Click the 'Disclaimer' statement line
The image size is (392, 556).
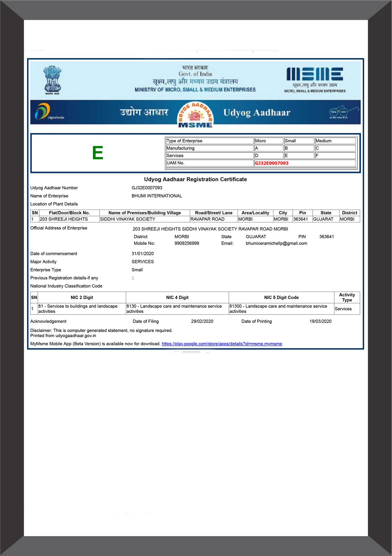(x=101, y=330)
